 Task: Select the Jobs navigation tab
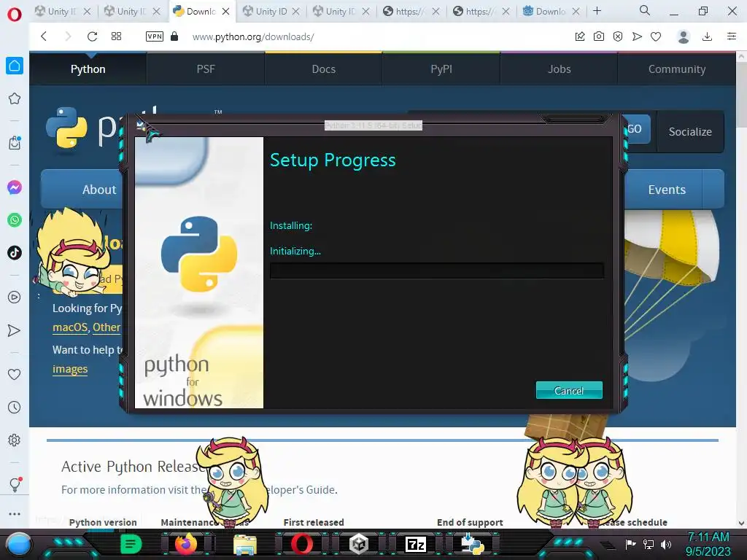(560, 69)
